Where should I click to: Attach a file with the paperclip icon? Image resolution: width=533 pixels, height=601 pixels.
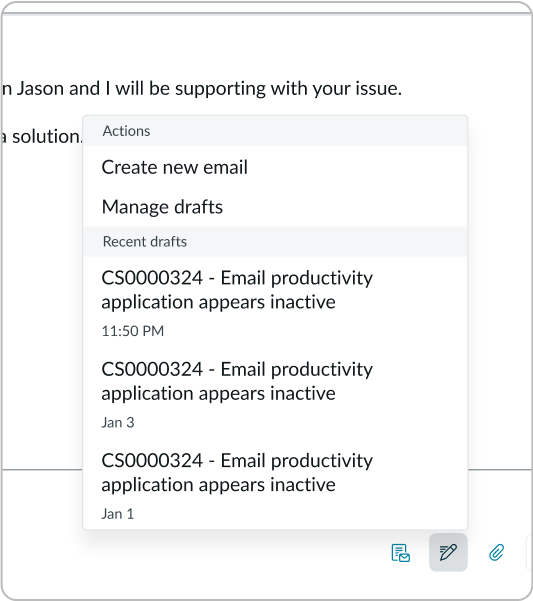coord(496,552)
